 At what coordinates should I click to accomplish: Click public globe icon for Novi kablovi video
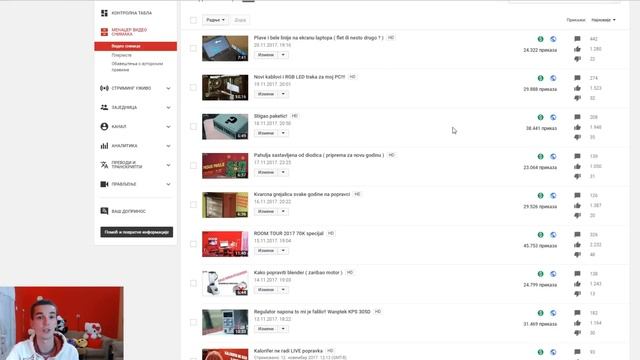(x=553, y=78)
